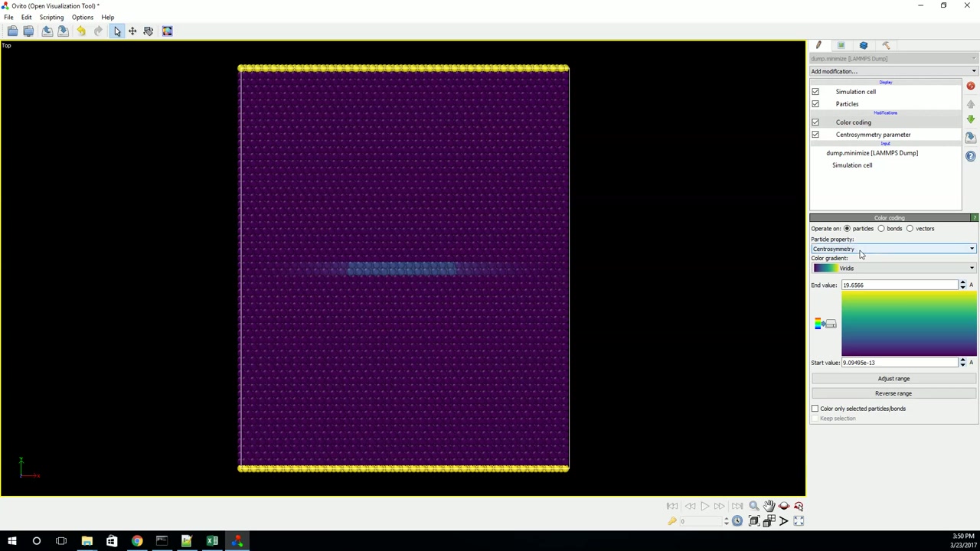Open the Top viewport caption menu
This screenshot has height=551, width=980.
[6, 46]
